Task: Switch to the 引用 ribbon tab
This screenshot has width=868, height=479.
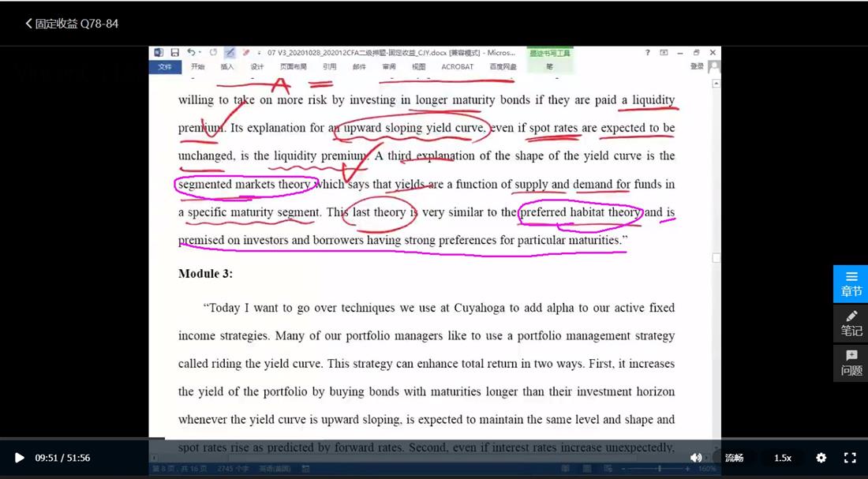Action: coord(329,66)
